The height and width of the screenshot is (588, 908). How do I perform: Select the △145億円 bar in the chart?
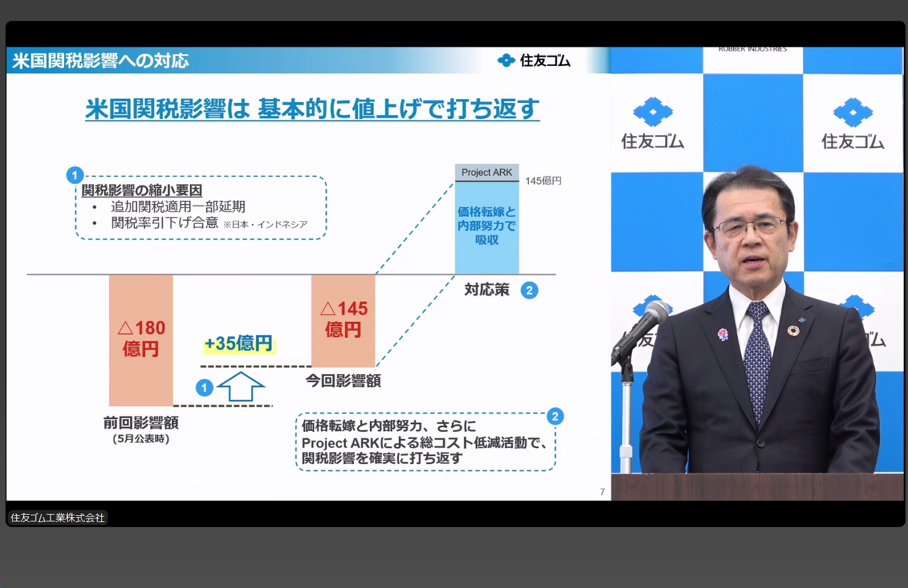[x=343, y=321]
